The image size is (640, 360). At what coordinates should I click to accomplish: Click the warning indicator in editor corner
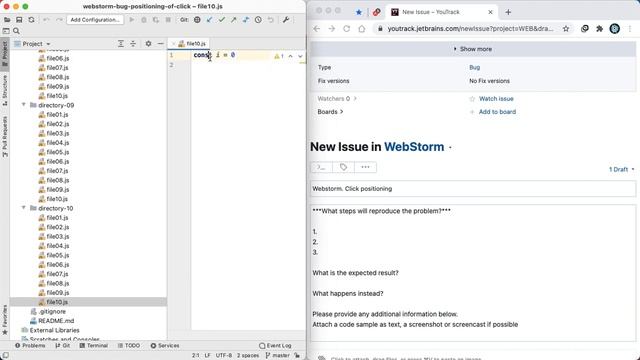279,56
